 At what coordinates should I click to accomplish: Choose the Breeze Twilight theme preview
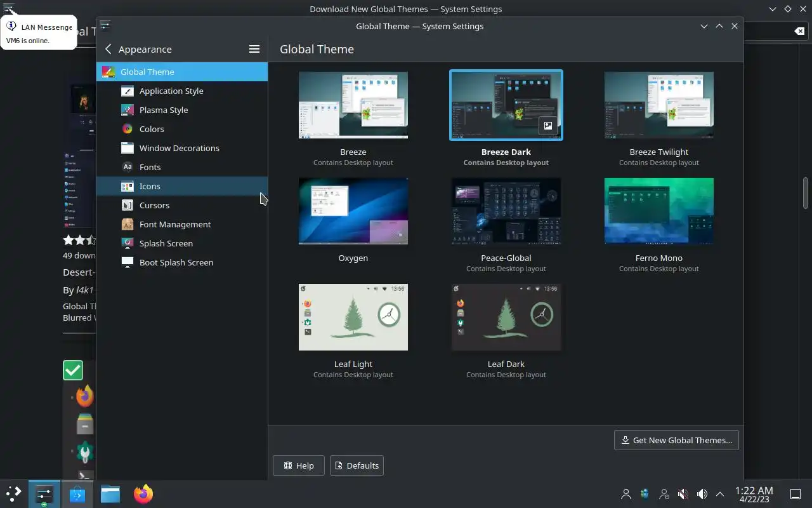659,105
